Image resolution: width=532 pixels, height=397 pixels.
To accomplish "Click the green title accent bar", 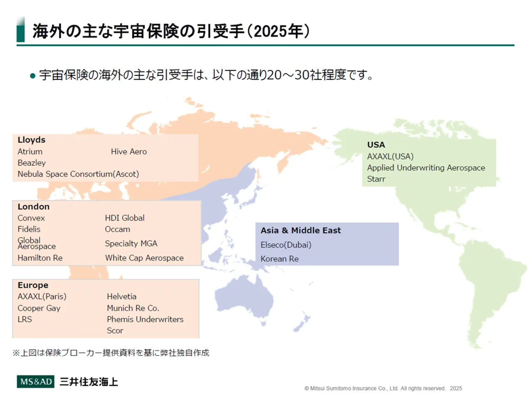I will click(20, 30).
